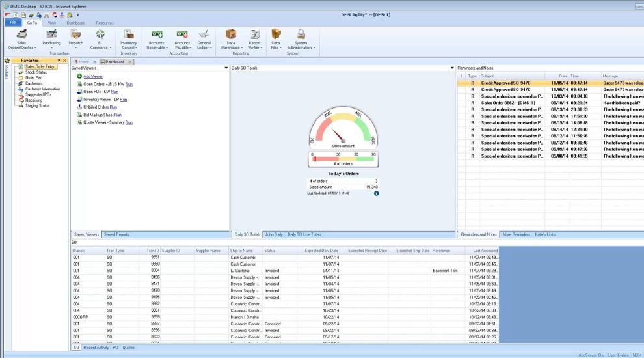Open the Inventory Control ribbon icon
644x358 pixels.
[129, 39]
